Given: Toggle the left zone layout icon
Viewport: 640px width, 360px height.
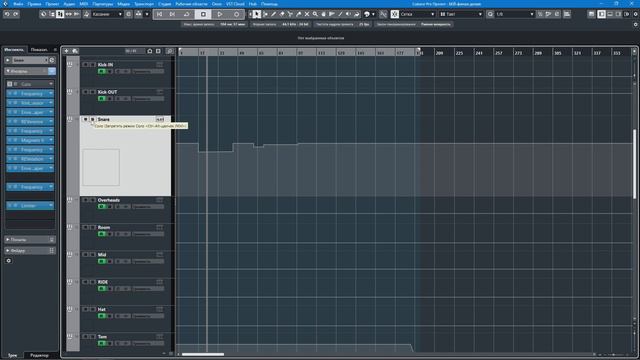Looking at the screenshot, I should pyautogui.click(x=602, y=14).
